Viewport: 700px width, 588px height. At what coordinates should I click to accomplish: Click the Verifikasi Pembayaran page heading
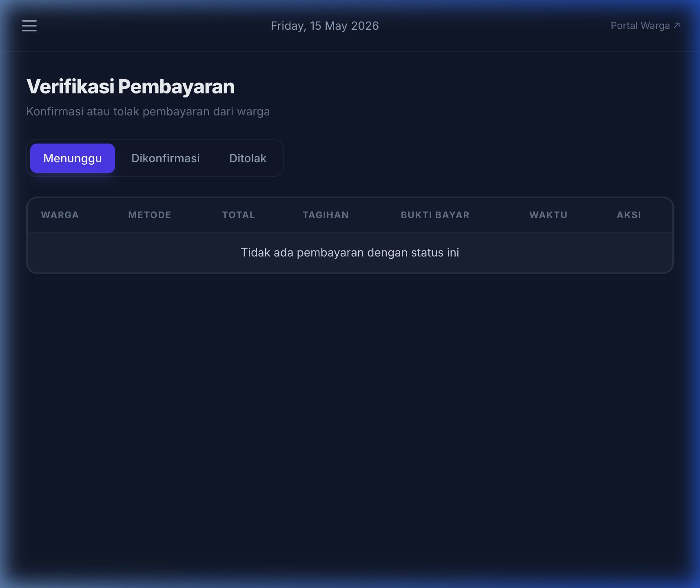(131, 86)
